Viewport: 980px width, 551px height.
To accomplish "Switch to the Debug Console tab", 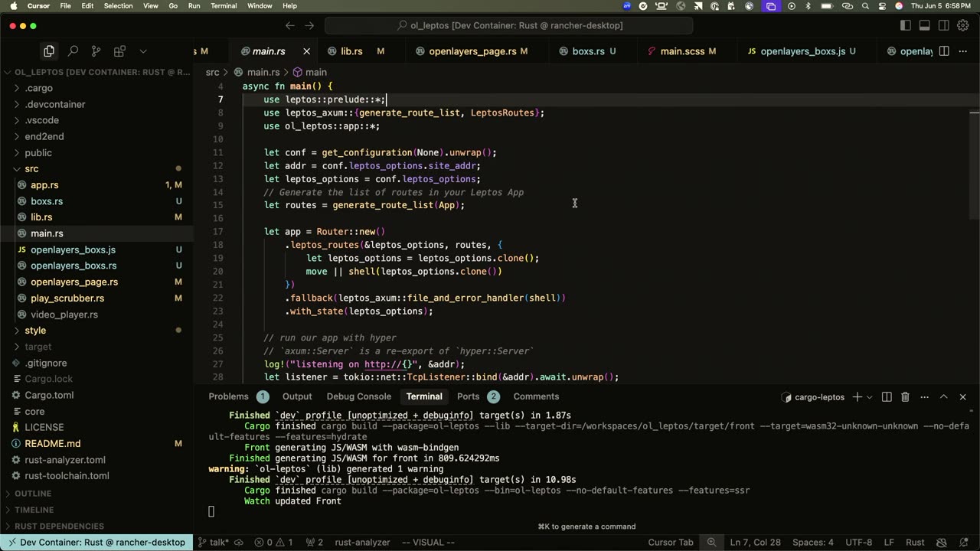I will pos(358,396).
